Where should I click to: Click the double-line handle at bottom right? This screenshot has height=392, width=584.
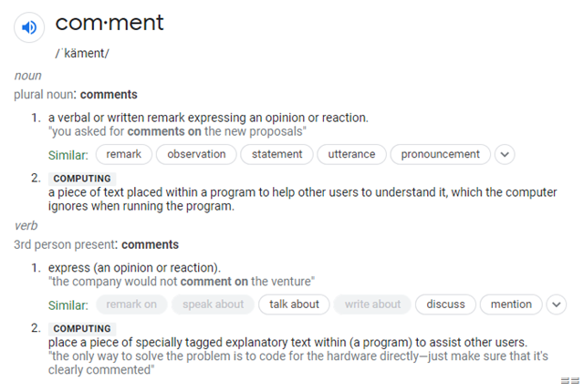pyautogui.click(x=569, y=380)
